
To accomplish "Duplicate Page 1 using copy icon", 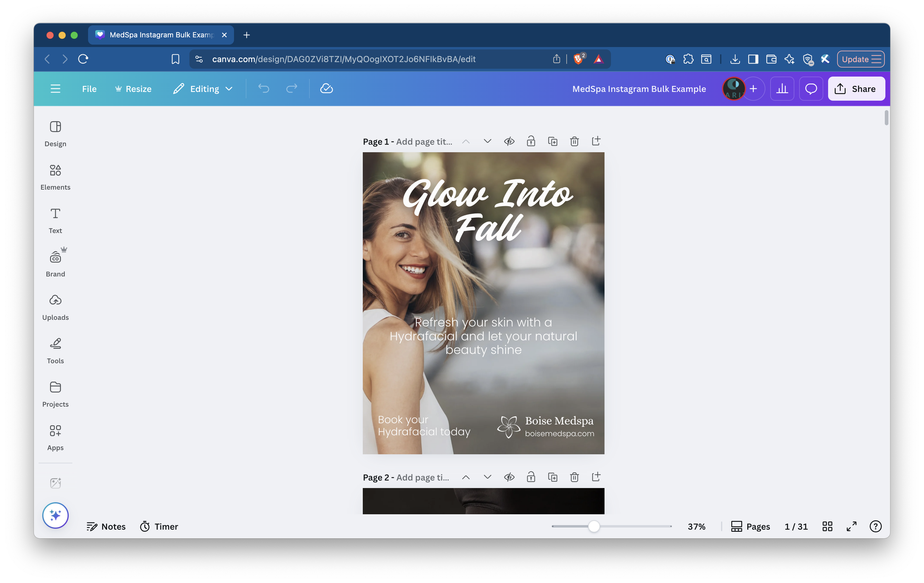I will (x=553, y=141).
